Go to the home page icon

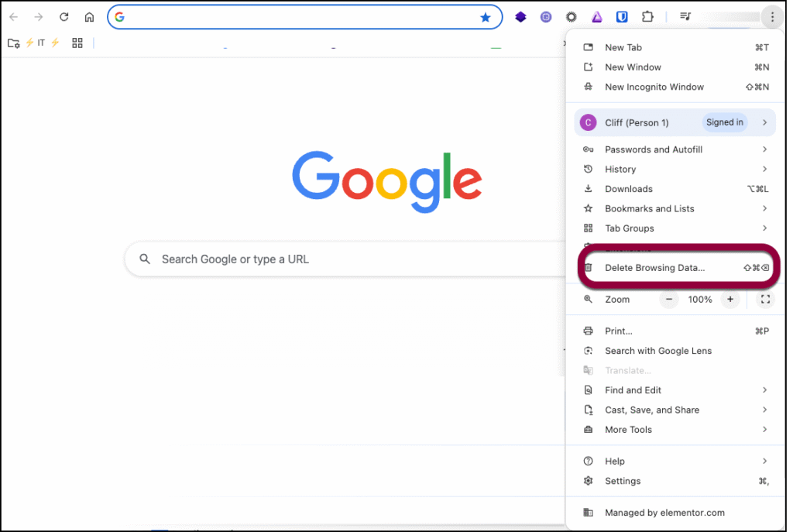[x=89, y=17]
